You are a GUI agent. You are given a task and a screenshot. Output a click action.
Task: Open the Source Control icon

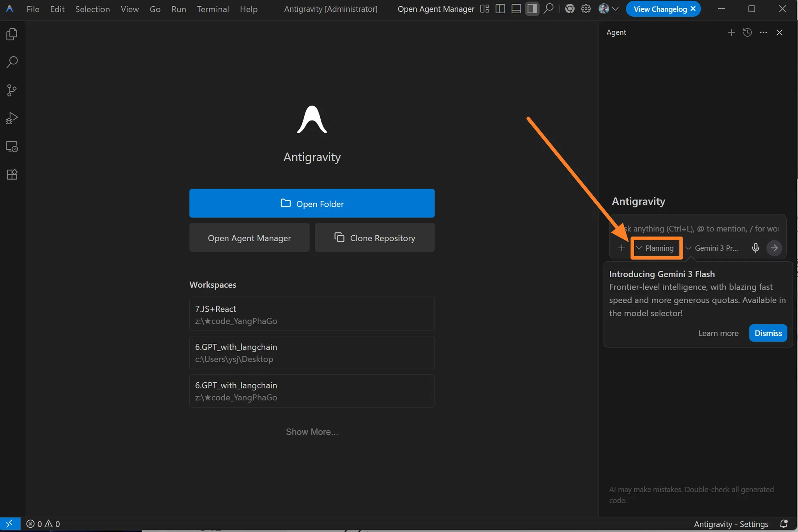pyautogui.click(x=12, y=90)
